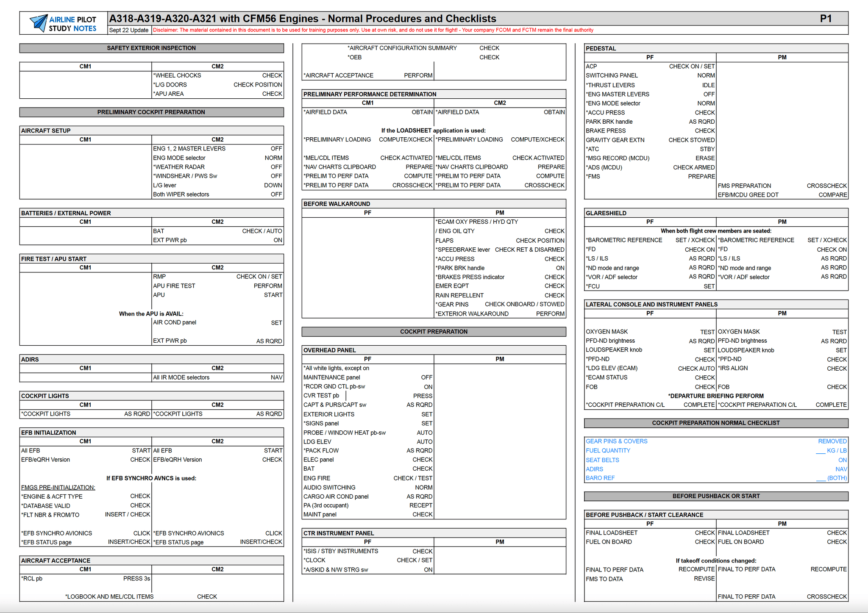The width and height of the screenshot is (868, 613).
Task: Click the P1 page number marker
Action: click(826, 19)
